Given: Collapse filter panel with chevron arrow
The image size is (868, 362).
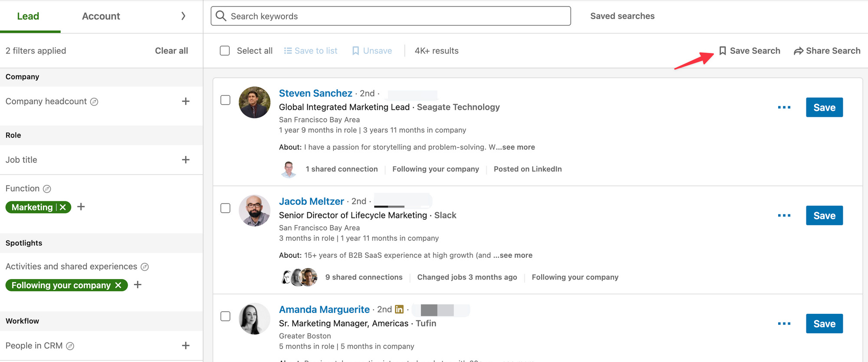Looking at the screenshot, I should coord(183,16).
